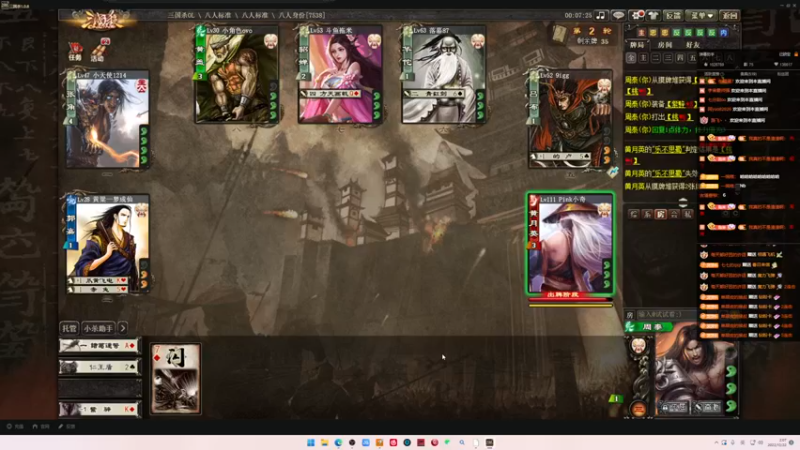Switch to the 好友 tab

[692, 45]
